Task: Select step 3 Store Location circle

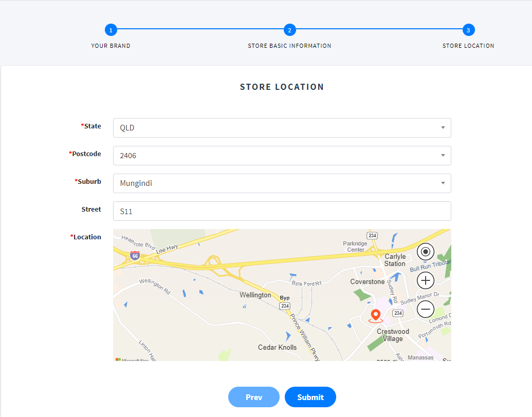Action: click(x=468, y=30)
